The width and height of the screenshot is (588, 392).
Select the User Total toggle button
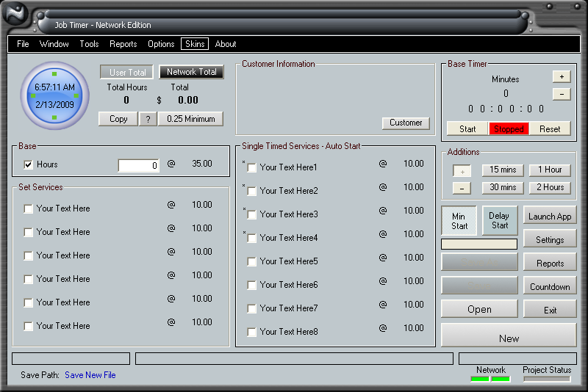pos(126,72)
